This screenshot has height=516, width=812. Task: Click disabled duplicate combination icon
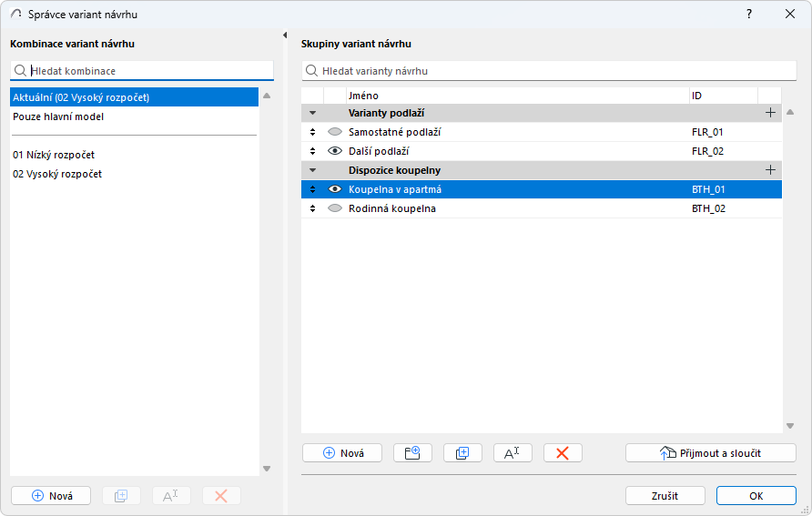[121, 496]
